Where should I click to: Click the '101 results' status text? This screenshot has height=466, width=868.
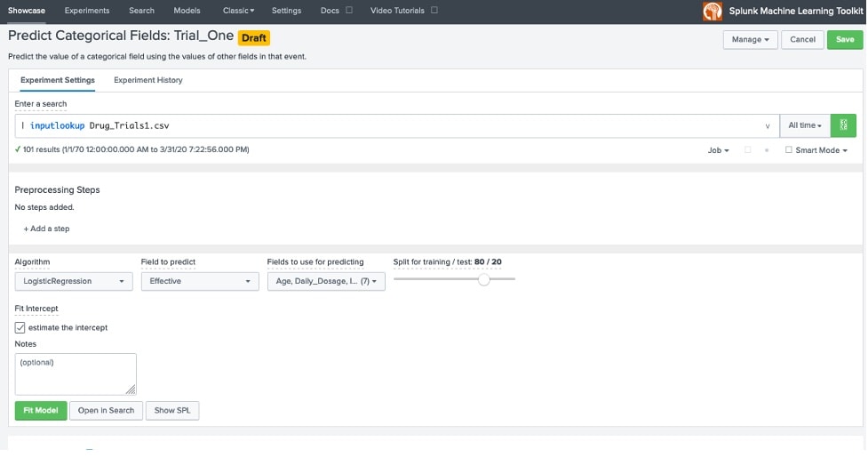(136, 149)
